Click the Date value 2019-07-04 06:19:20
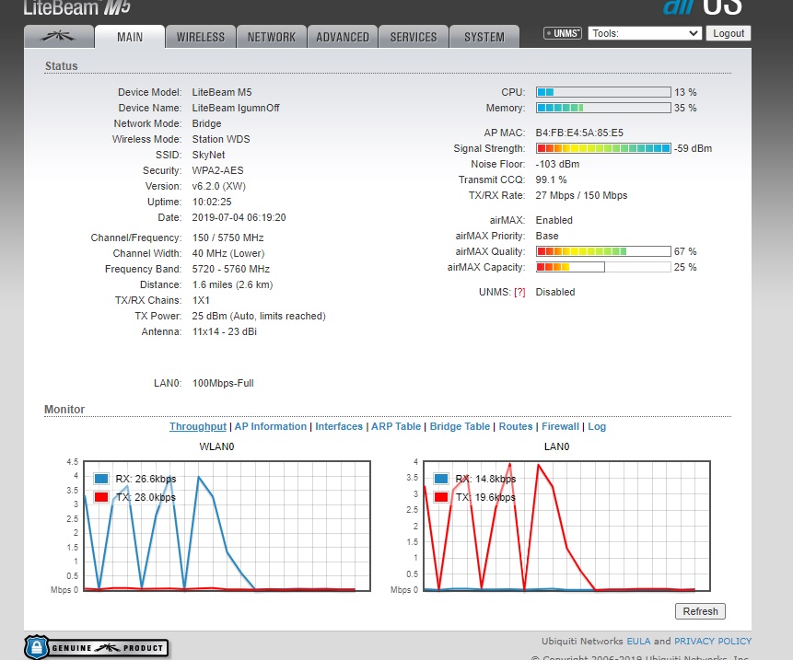Screen dimensions: 793x672 (x=239, y=217)
